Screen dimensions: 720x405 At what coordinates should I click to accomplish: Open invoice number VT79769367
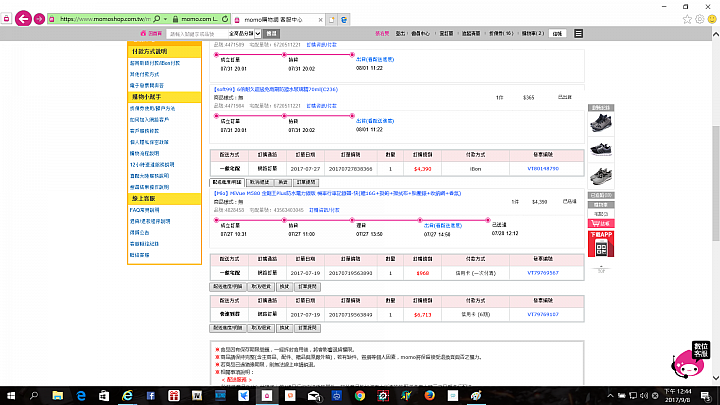[x=543, y=273]
